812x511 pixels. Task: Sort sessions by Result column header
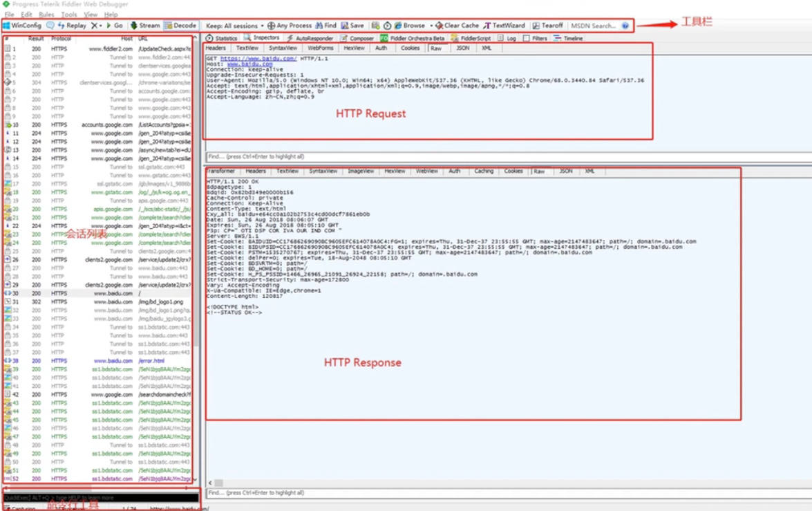(36, 39)
